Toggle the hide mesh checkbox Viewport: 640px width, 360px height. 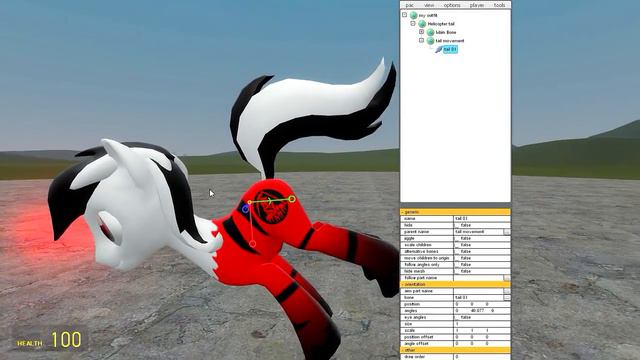tap(457, 271)
